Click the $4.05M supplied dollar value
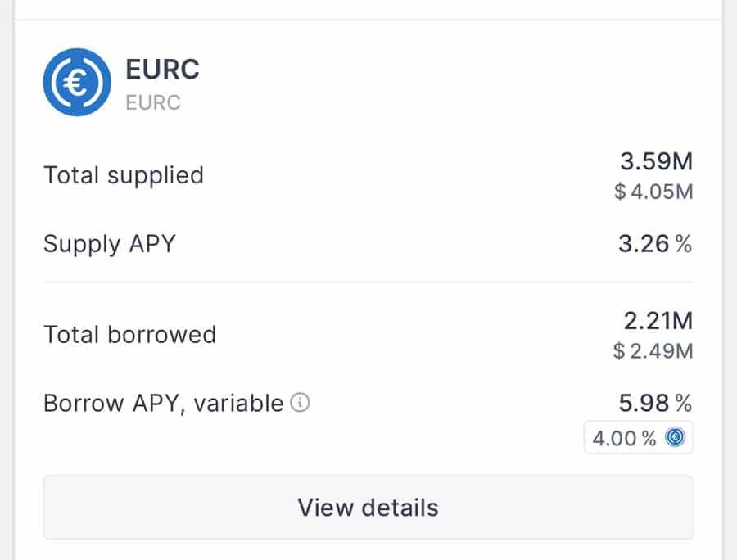The image size is (737, 560). pyautogui.click(x=653, y=192)
